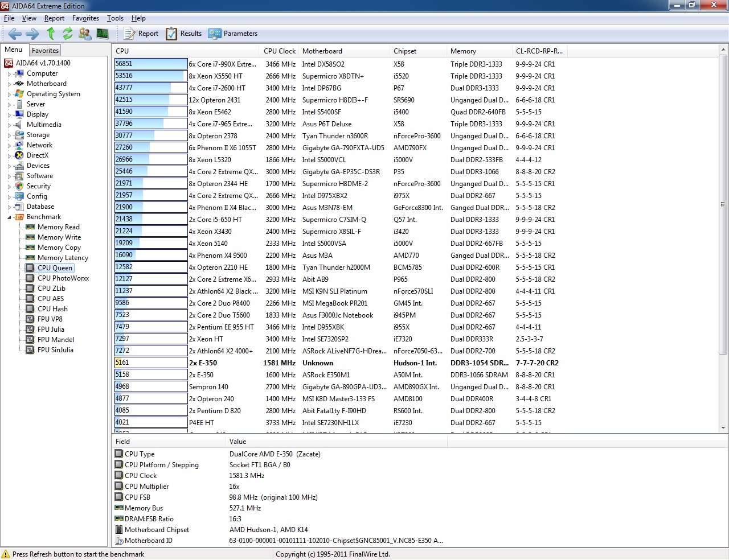Select the Memory Copy tree item
This screenshot has height=560, width=729.
59,248
